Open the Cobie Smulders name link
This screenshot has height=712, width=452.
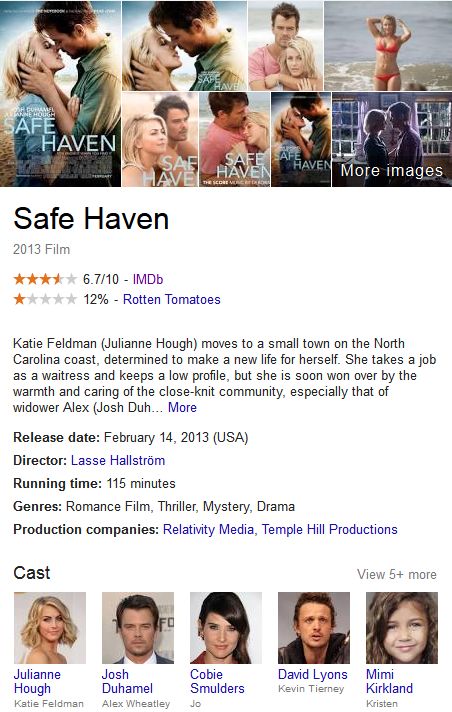pos(217,681)
